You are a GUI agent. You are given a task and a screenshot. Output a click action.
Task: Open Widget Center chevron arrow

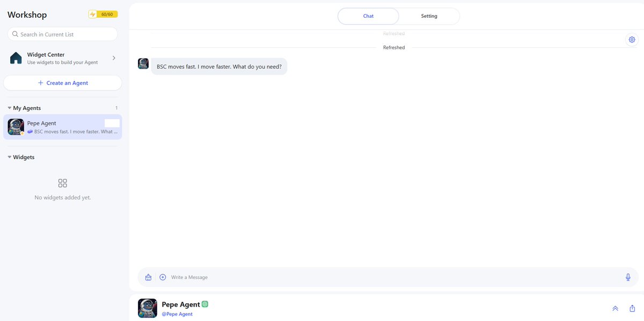[x=114, y=58]
